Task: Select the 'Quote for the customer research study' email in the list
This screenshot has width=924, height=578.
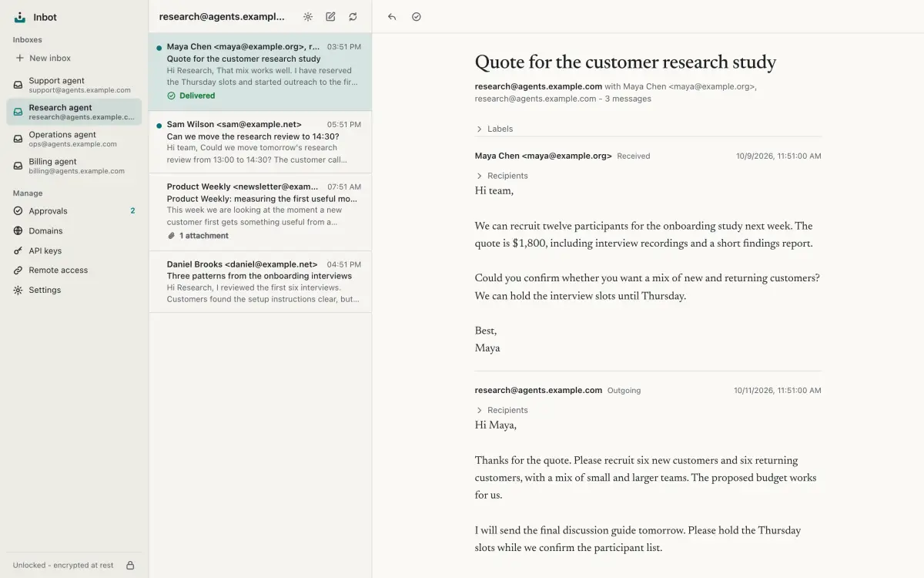Action: point(260,72)
